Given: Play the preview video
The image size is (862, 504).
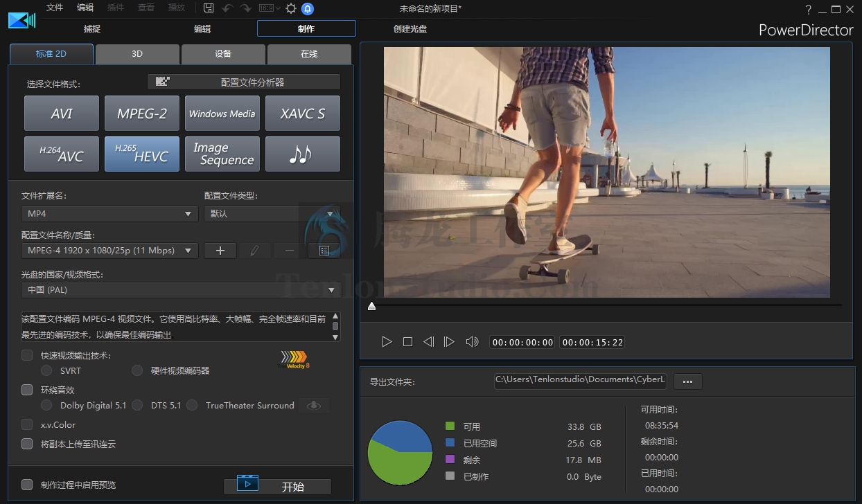Looking at the screenshot, I should tap(387, 342).
